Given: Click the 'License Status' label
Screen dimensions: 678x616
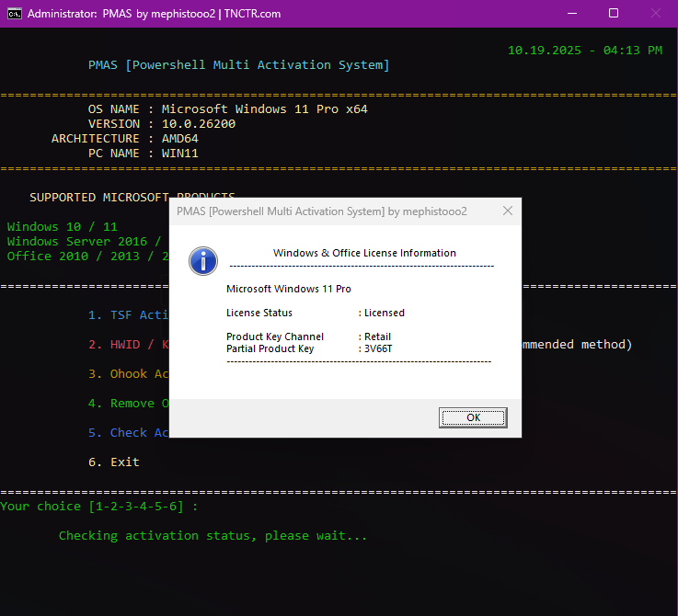Looking at the screenshot, I should pos(259,313).
